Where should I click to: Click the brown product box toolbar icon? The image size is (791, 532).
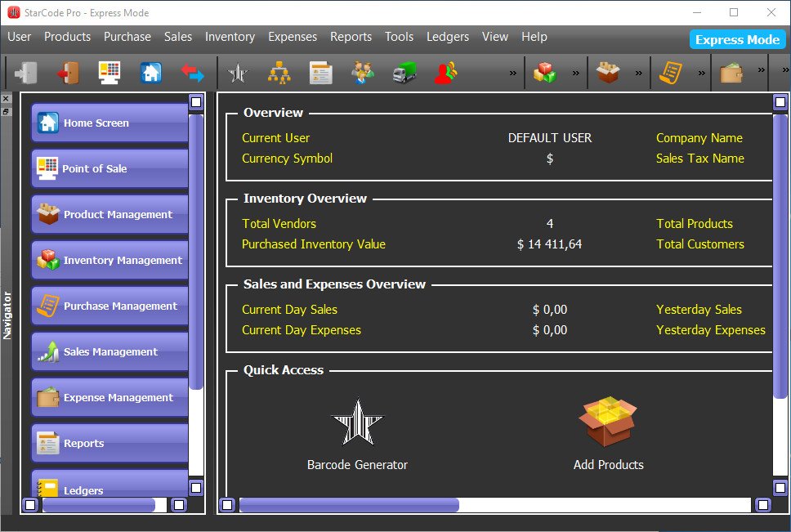tap(608, 73)
